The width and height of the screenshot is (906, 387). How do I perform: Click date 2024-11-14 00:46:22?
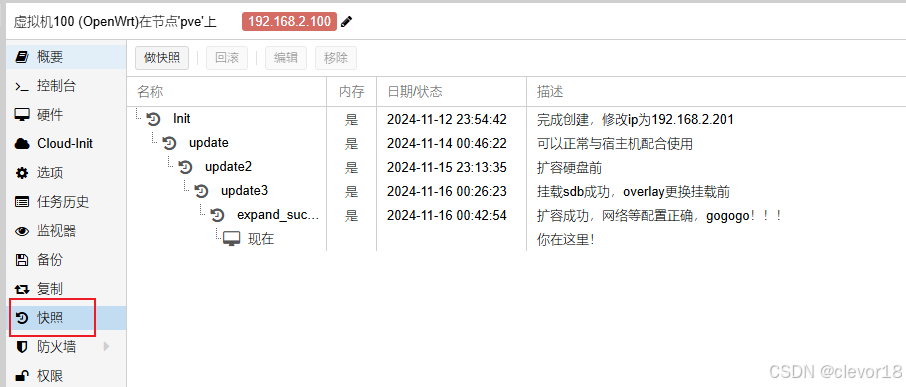coord(447,143)
